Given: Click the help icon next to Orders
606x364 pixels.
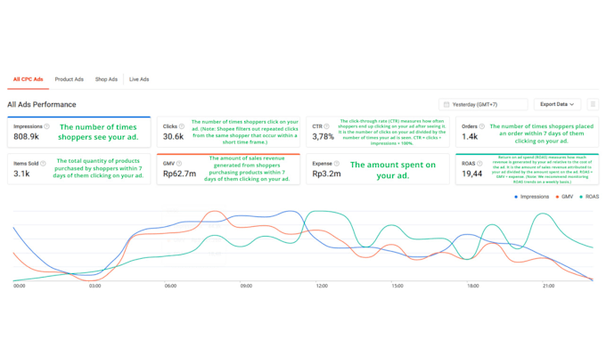Looking at the screenshot, I should point(482,126).
